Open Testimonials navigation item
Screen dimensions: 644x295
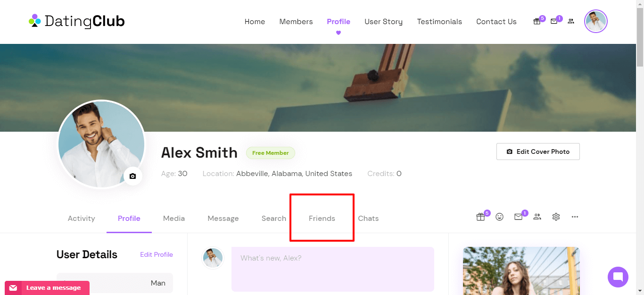click(x=439, y=22)
